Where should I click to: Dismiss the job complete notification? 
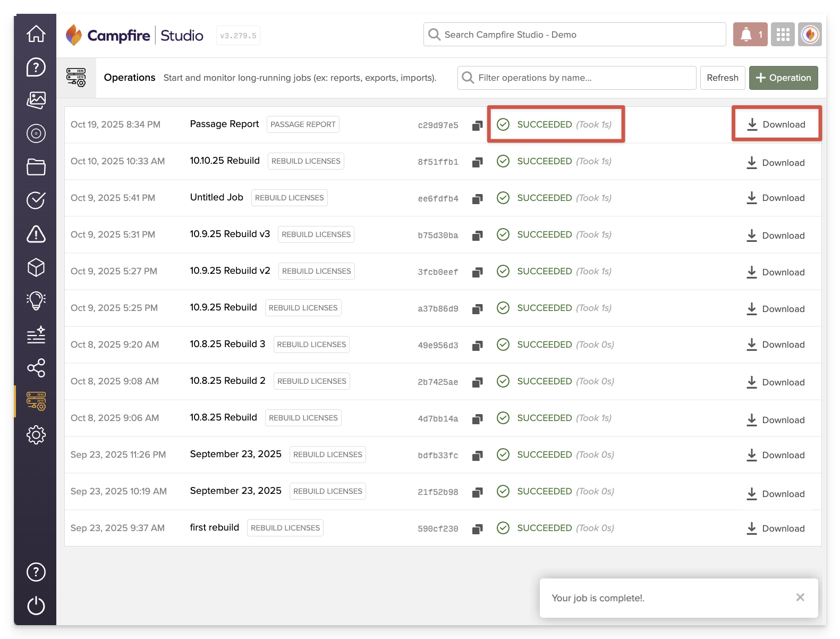tap(800, 598)
